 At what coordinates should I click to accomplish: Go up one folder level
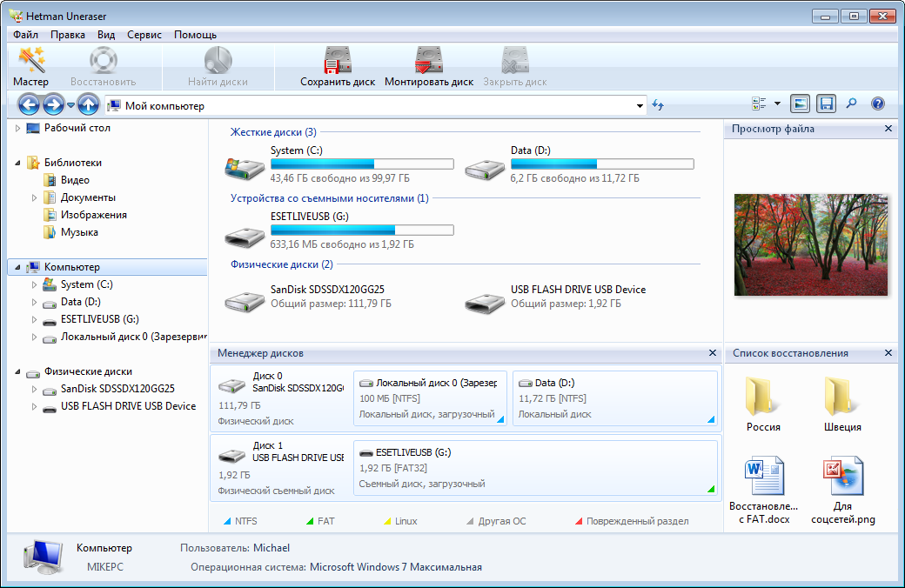click(x=88, y=105)
